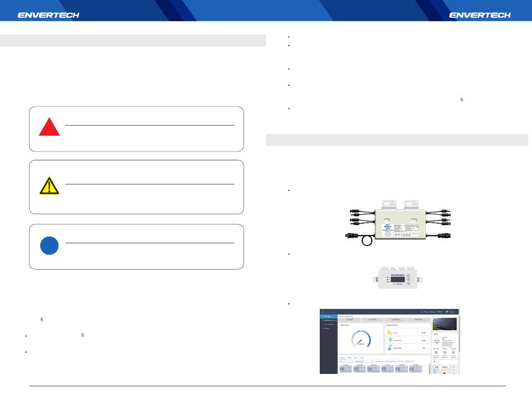Click the blue speedometer gauge in dashboard
Screen dimensions: 532x402
pyautogui.click(x=361, y=339)
